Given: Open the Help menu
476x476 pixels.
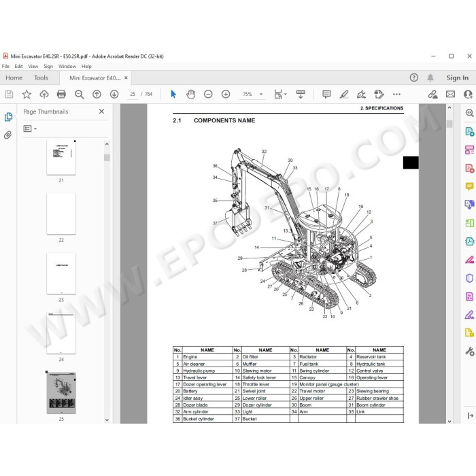Looking at the screenshot, I should tap(86, 66).
